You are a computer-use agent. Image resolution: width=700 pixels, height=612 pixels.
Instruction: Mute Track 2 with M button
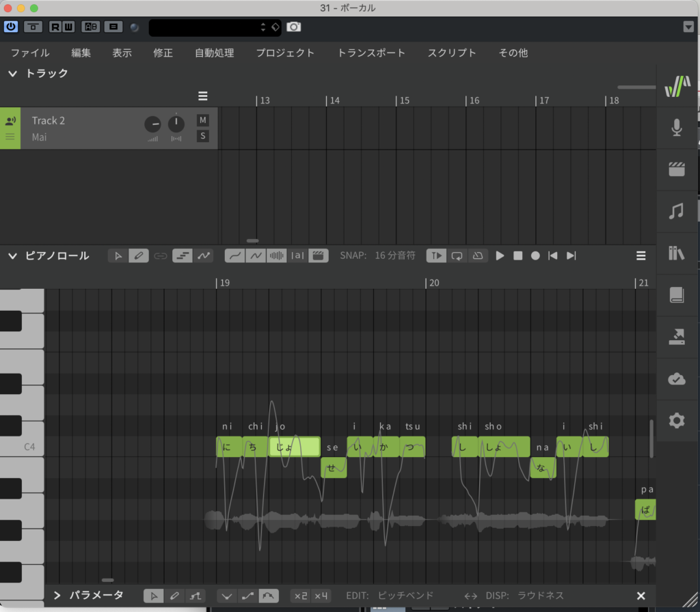click(x=202, y=120)
